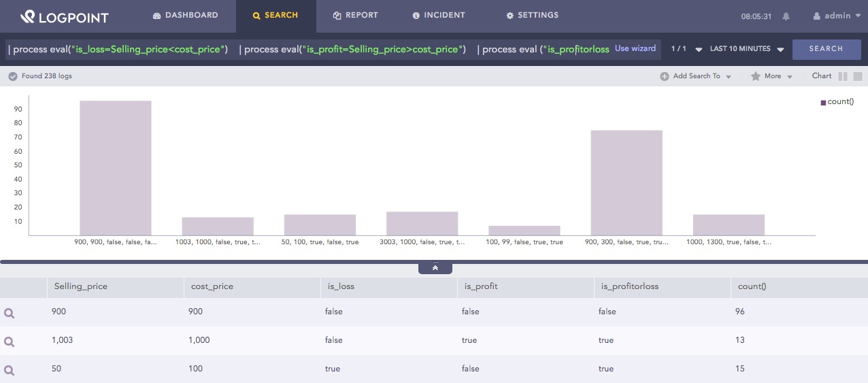The width and height of the screenshot is (868, 383).
Task: Collapse the chart panel using the divider arrow
Action: (x=435, y=268)
